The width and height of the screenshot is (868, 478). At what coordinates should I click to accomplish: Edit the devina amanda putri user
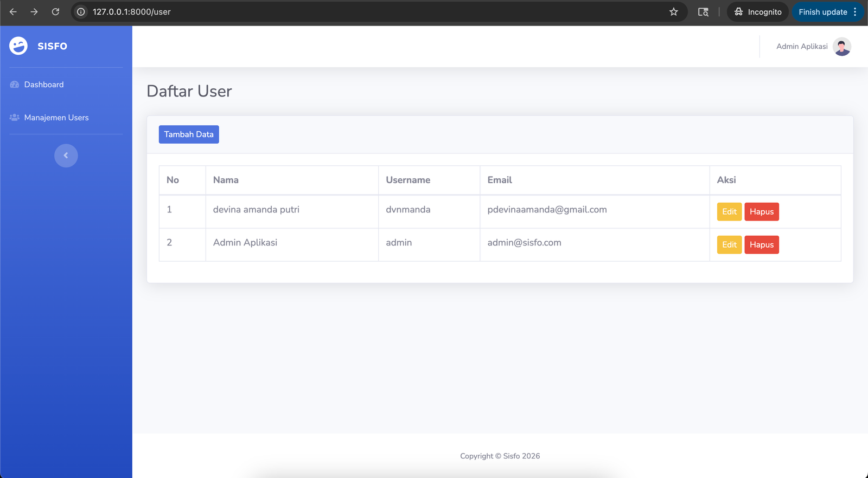pyautogui.click(x=729, y=212)
